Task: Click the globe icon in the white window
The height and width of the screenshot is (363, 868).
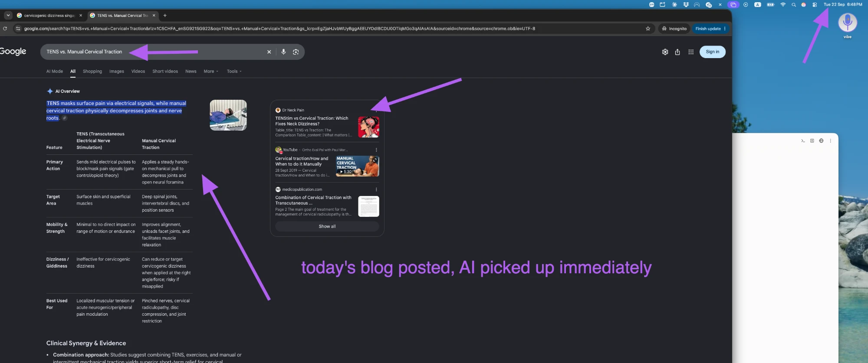Action: [x=821, y=141]
